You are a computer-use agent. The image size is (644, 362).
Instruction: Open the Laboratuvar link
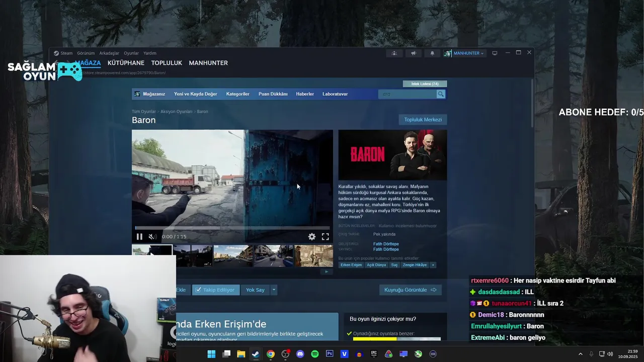click(335, 94)
